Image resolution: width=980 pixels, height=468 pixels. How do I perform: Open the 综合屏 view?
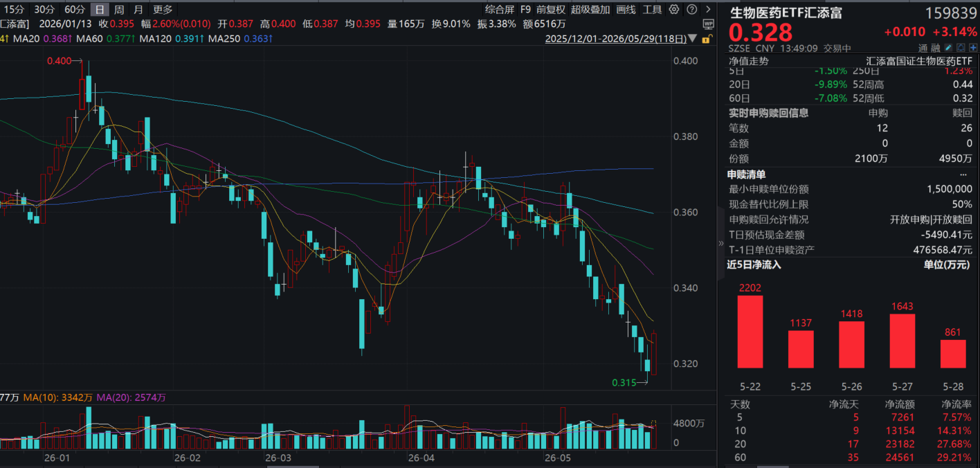point(499,10)
